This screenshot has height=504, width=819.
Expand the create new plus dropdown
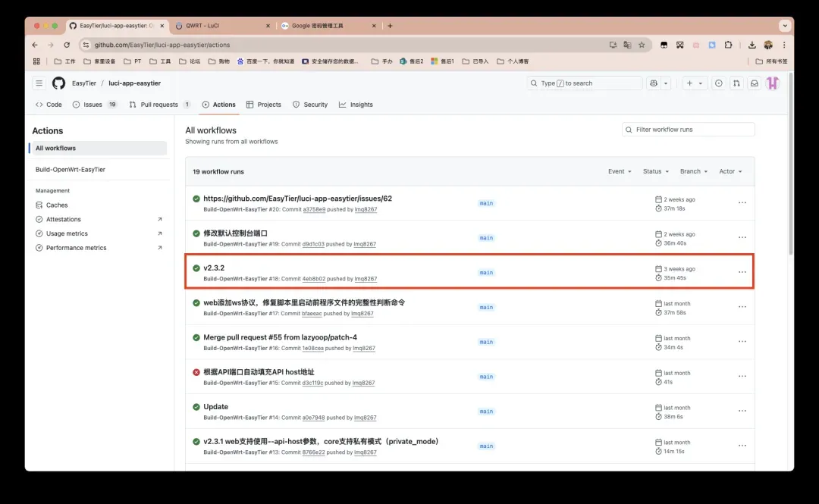(x=694, y=83)
